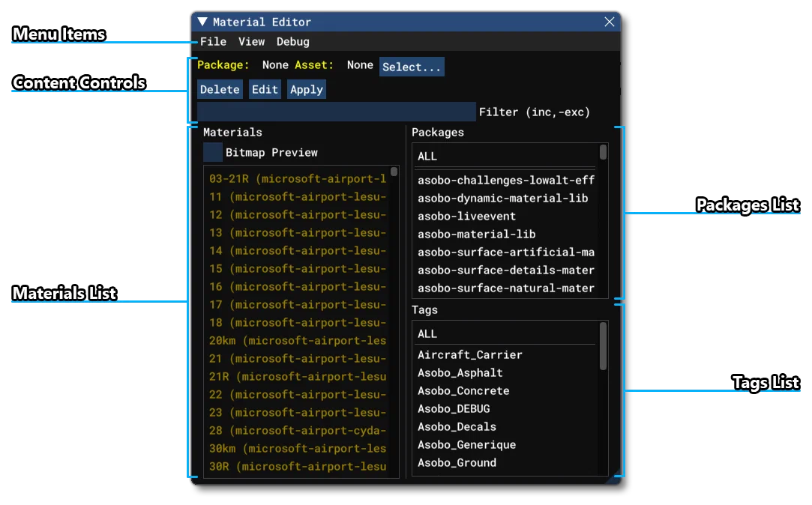
Task: Select material 28 (microsoft-airport-cyda-
Action: 298,431
